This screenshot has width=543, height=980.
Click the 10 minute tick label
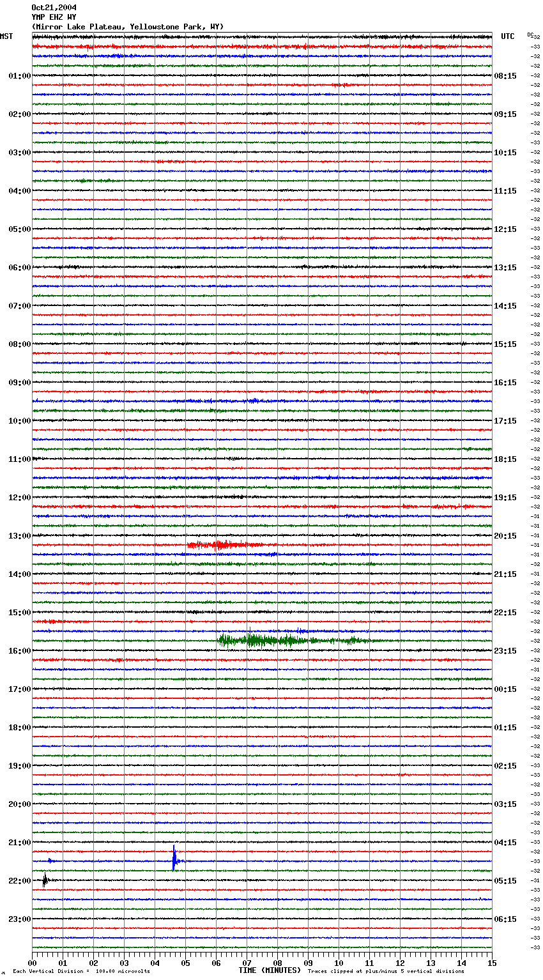[x=339, y=963]
